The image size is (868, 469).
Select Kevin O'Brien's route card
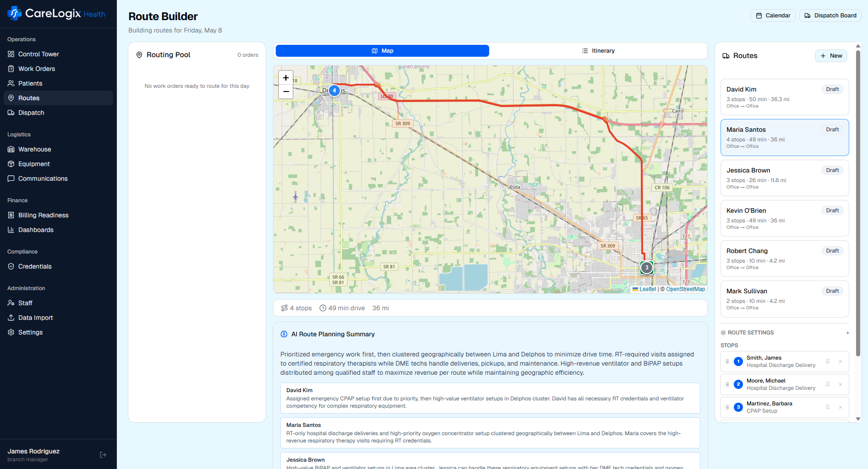[x=785, y=218]
